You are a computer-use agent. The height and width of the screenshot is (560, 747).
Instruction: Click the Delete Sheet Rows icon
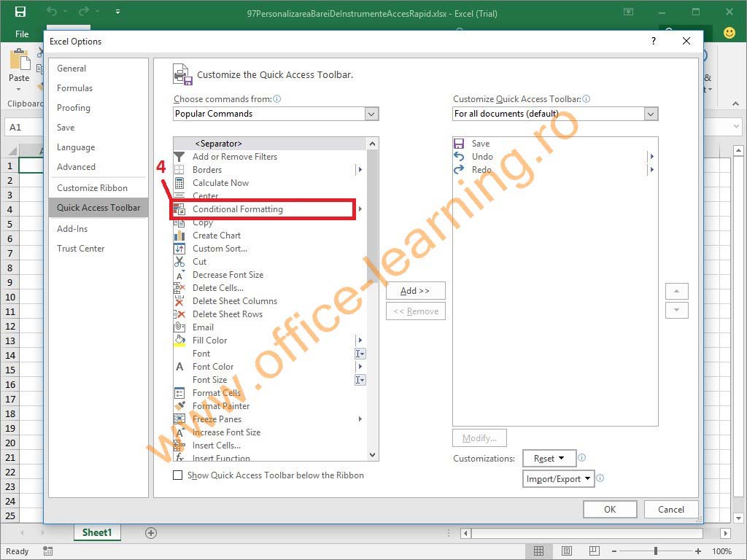[179, 314]
